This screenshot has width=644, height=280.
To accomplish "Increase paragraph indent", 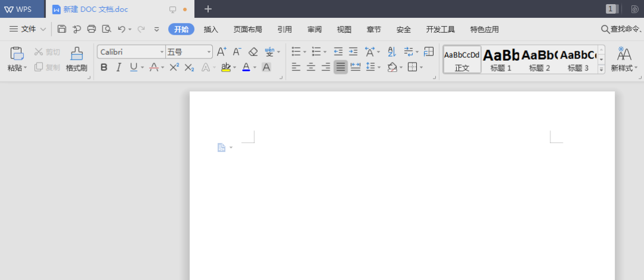I will (353, 52).
